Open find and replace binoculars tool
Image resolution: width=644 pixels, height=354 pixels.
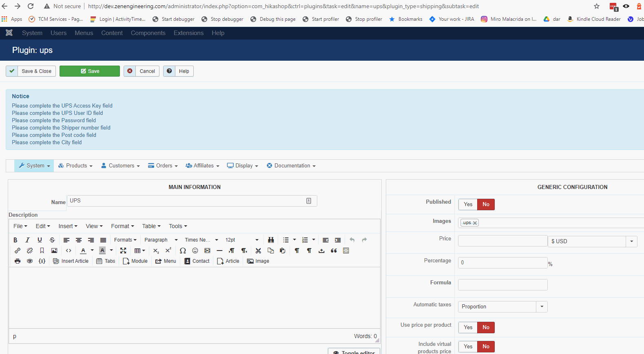271,240
